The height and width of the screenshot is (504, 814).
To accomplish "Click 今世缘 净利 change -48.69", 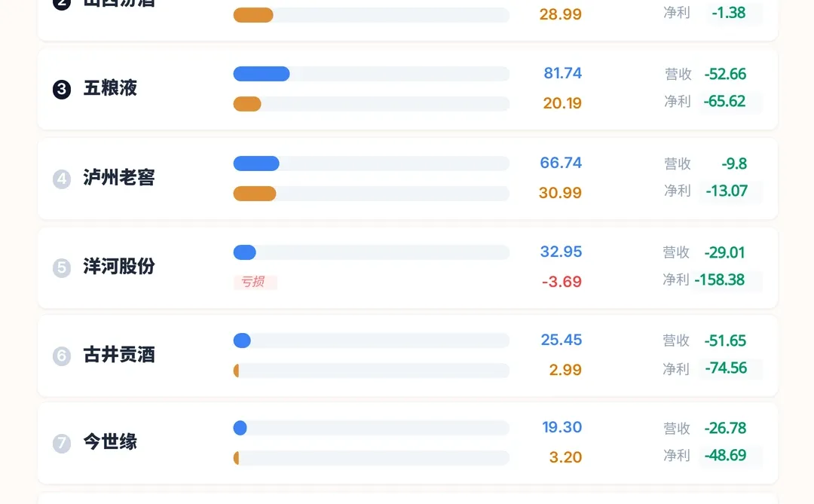I will tap(725, 456).
